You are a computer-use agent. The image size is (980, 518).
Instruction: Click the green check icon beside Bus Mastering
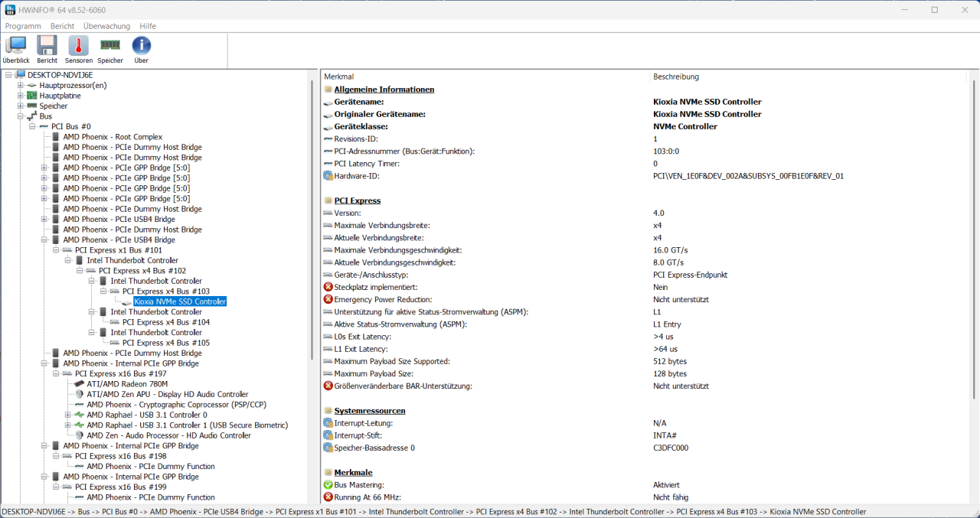(x=328, y=485)
